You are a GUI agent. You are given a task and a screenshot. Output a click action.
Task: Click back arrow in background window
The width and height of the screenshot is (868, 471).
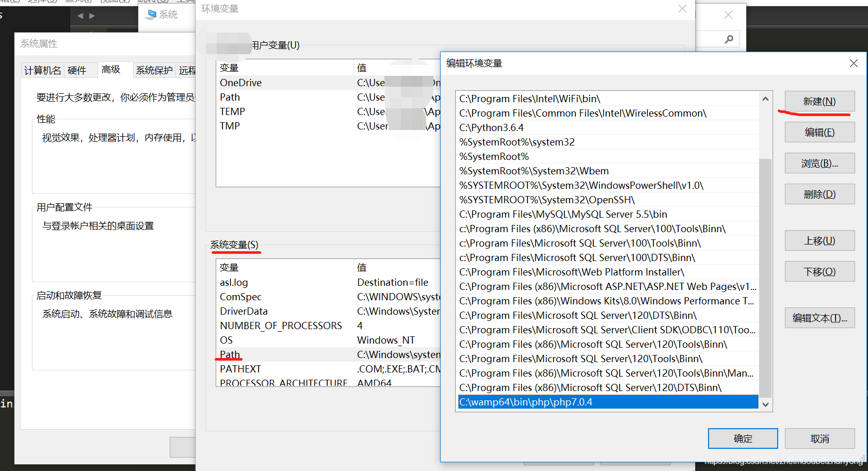[80, 15]
